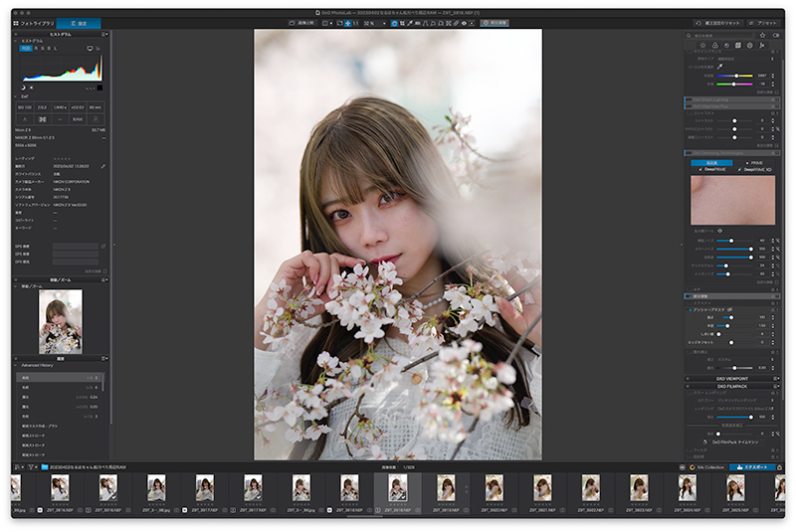Viewport: 796px width, 532px height.
Task: Edit the capture date pencil icon
Action: (x=103, y=166)
